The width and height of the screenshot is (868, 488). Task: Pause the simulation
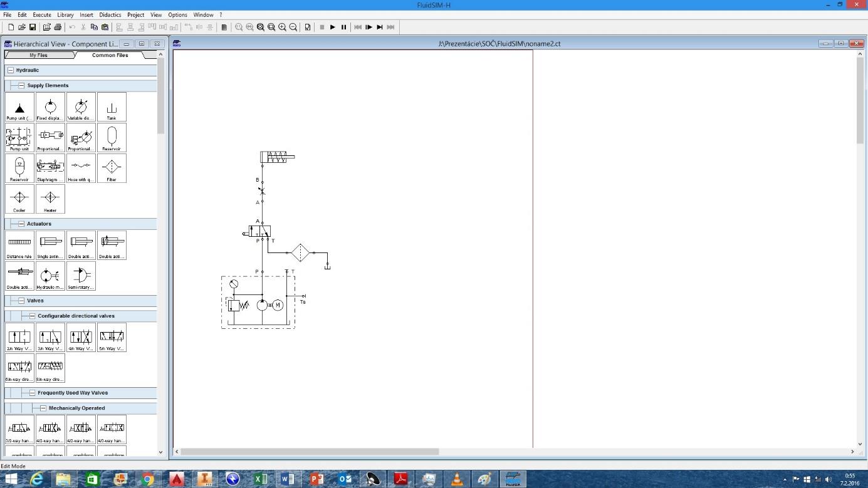(343, 27)
